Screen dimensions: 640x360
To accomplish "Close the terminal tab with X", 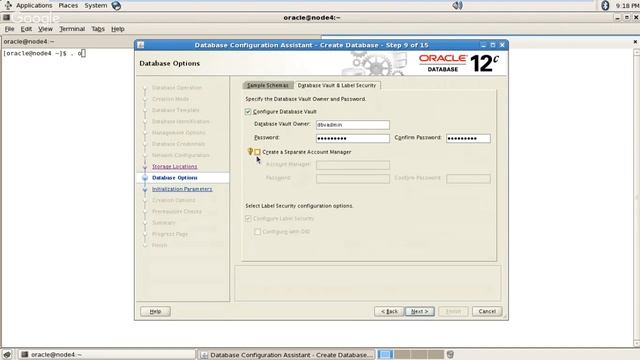I will pyautogui.click(x=635, y=42).
